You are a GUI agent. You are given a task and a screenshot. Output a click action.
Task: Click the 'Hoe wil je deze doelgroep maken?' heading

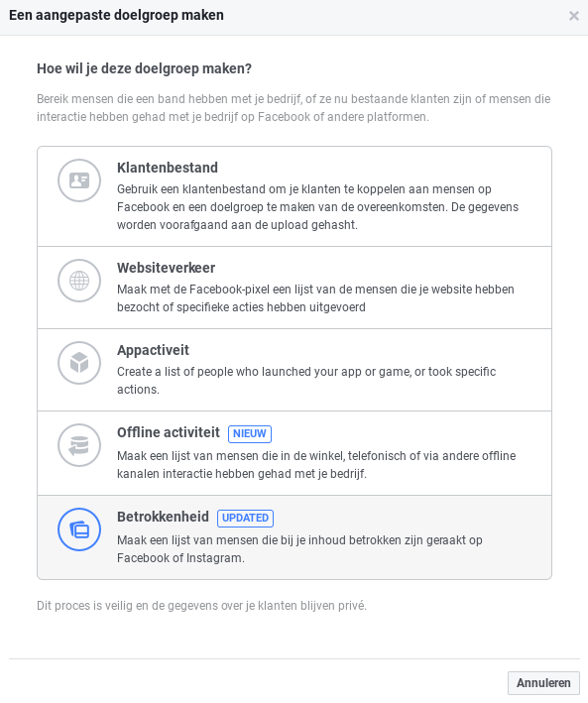(144, 68)
